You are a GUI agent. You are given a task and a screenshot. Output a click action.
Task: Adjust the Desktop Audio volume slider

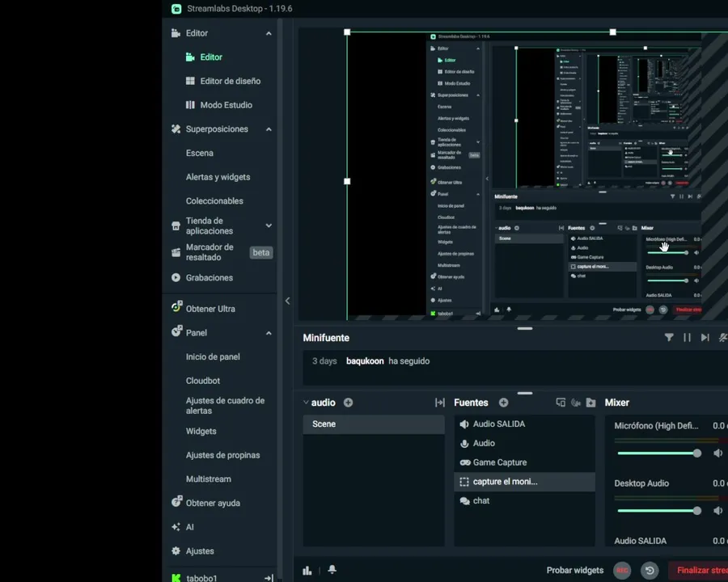tap(659, 511)
